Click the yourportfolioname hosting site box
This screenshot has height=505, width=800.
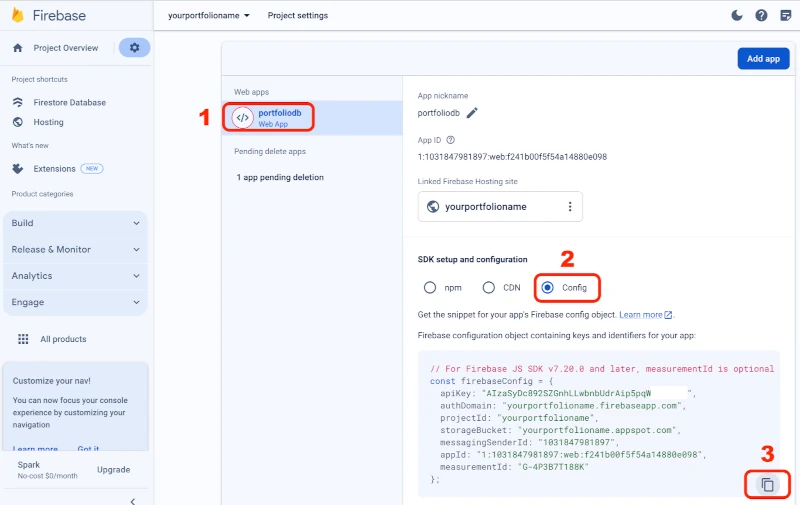coord(500,207)
